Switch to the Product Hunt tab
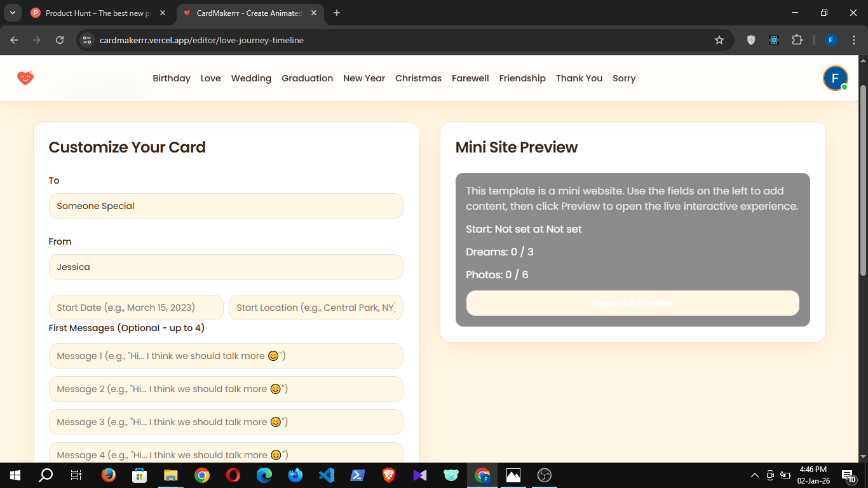The width and height of the screenshot is (868, 488). pyautogui.click(x=95, y=13)
